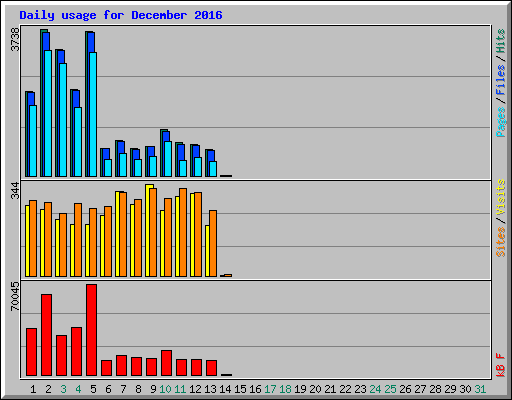Click day 8 on the x-axis

(138, 389)
